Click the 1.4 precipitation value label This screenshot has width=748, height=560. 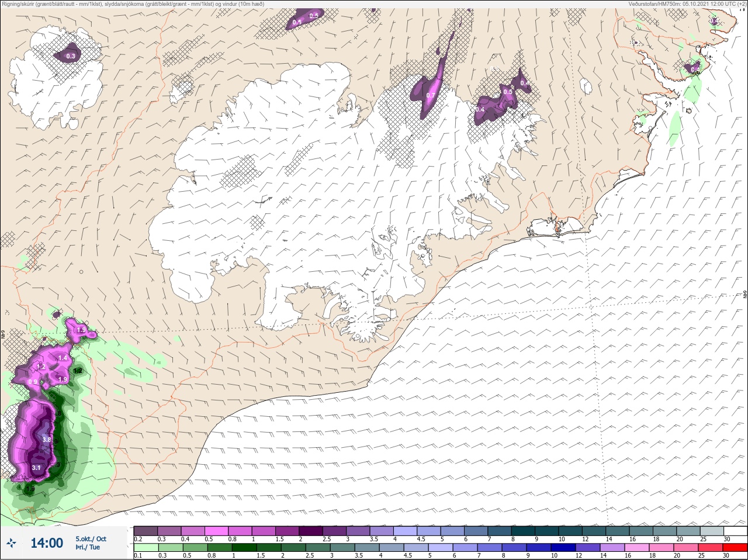[63, 358]
